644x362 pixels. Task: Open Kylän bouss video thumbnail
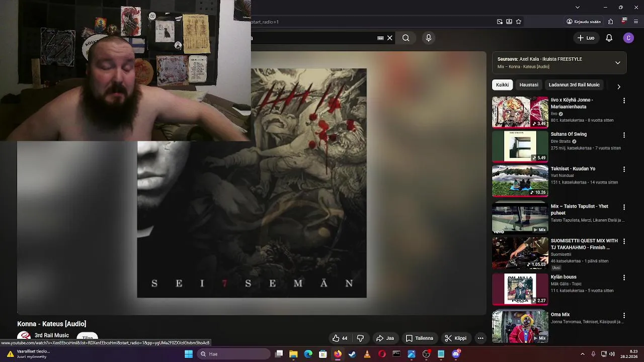pos(520,289)
